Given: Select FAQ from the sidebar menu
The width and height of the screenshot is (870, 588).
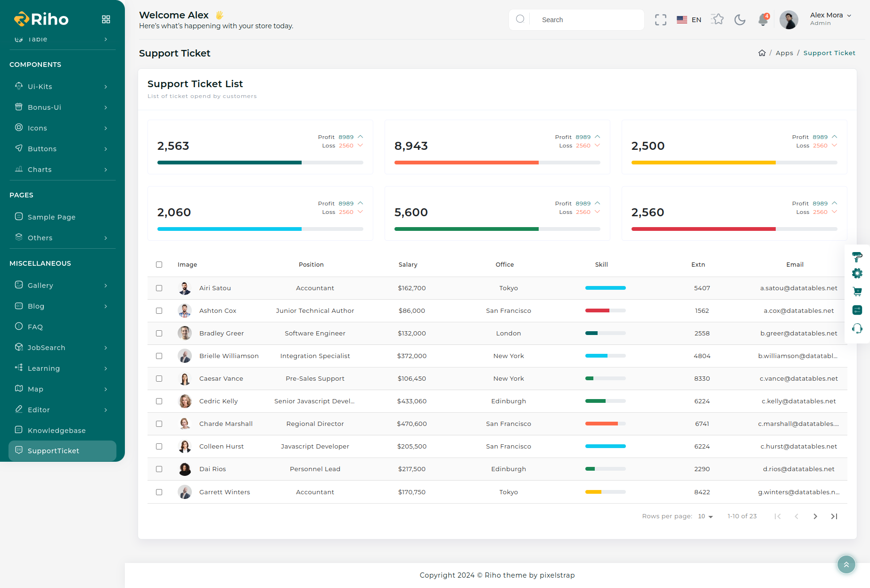Looking at the screenshot, I should tap(35, 327).
